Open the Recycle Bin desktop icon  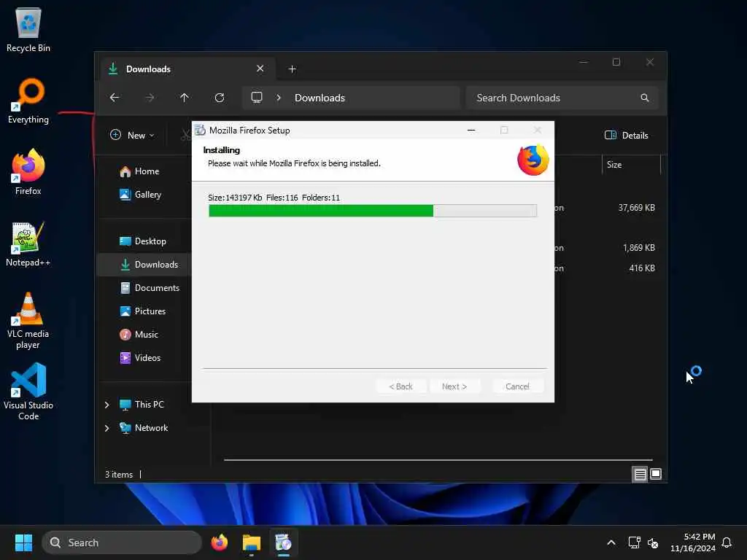[28, 30]
